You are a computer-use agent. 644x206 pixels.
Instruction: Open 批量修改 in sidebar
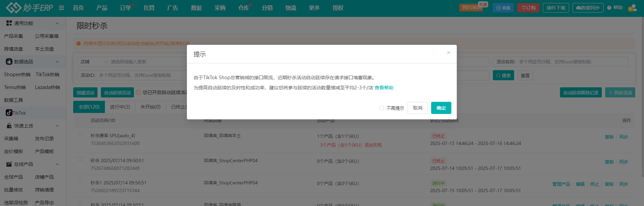click(13, 190)
